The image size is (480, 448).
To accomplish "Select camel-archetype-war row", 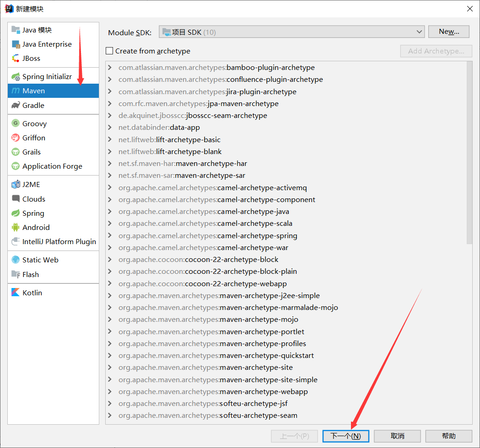I will (286, 247).
